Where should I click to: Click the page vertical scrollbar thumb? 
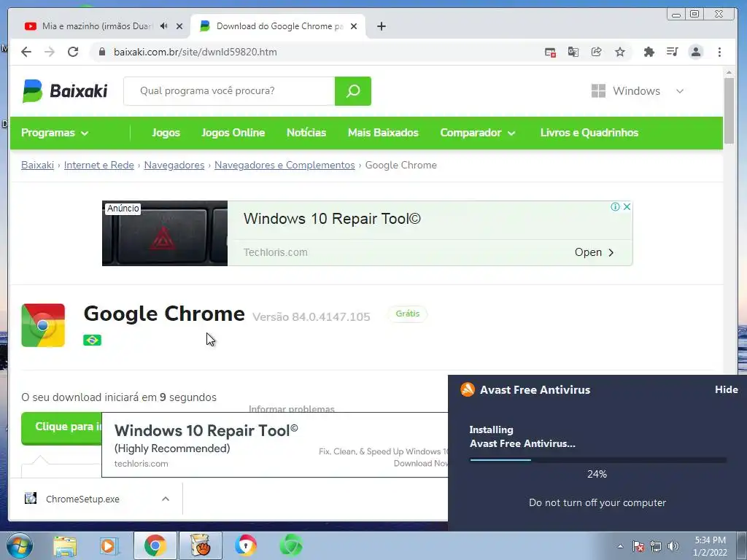click(x=729, y=111)
